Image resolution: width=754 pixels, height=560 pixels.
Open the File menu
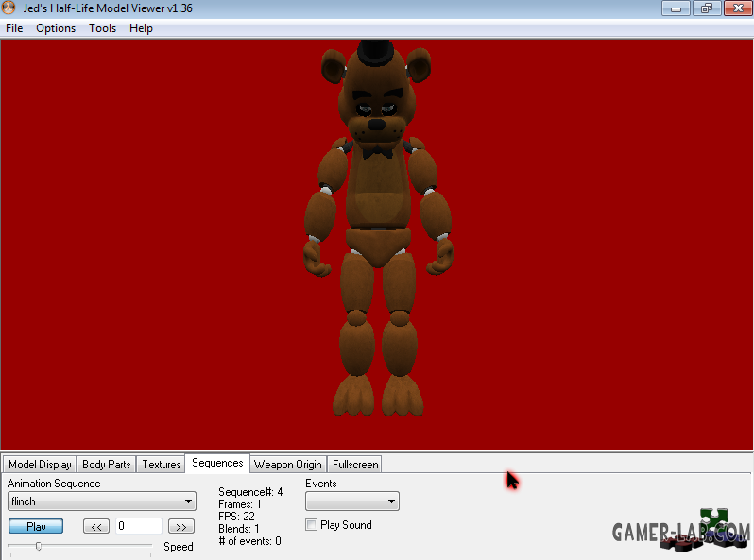coord(14,28)
